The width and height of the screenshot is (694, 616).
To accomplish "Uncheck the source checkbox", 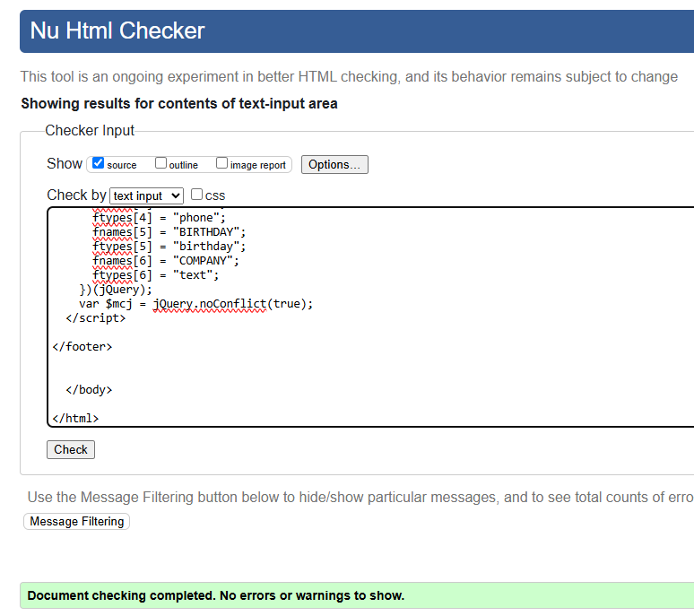I will [99, 163].
